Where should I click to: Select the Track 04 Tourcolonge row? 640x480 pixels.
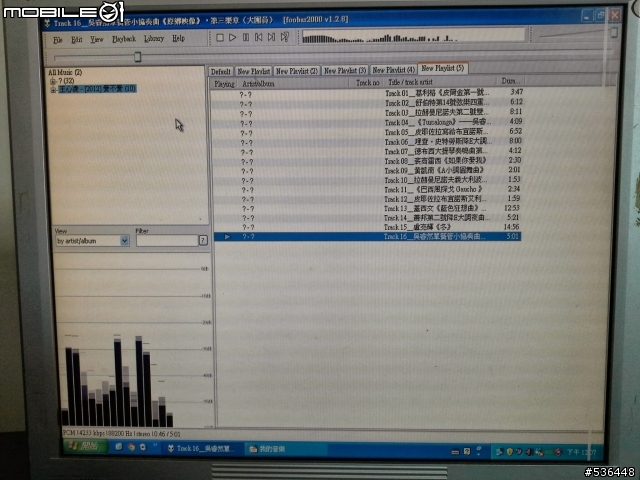click(x=367, y=122)
